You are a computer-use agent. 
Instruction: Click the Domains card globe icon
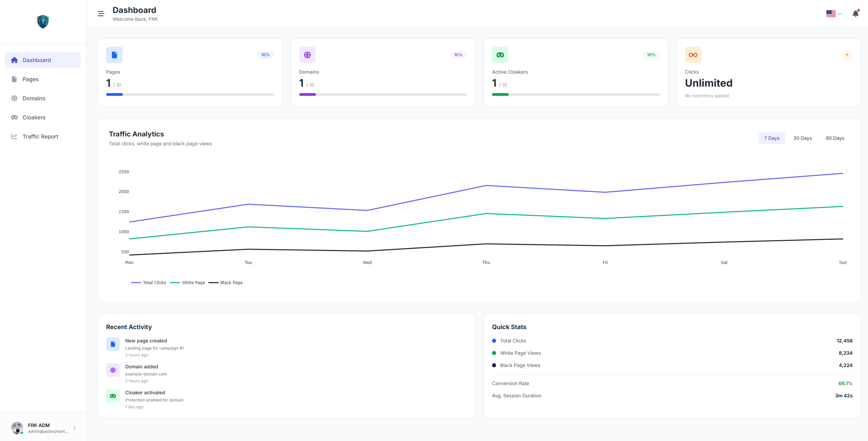[x=307, y=55]
